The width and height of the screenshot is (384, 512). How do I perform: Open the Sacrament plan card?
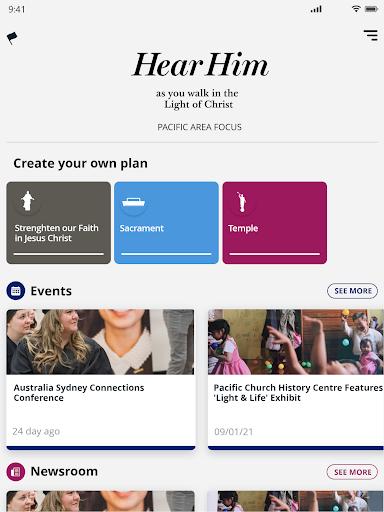coord(166,223)
